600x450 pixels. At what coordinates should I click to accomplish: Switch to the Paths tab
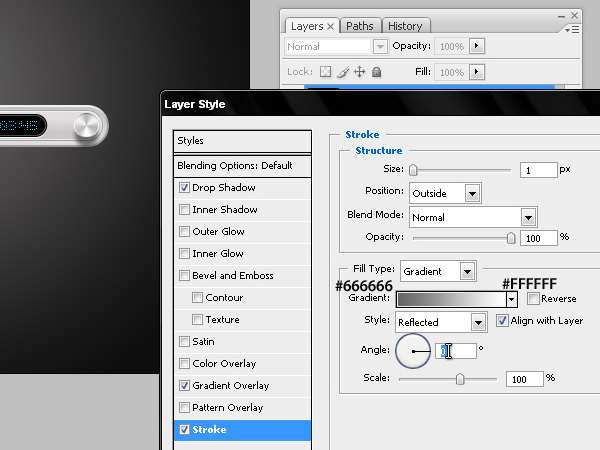360,26
